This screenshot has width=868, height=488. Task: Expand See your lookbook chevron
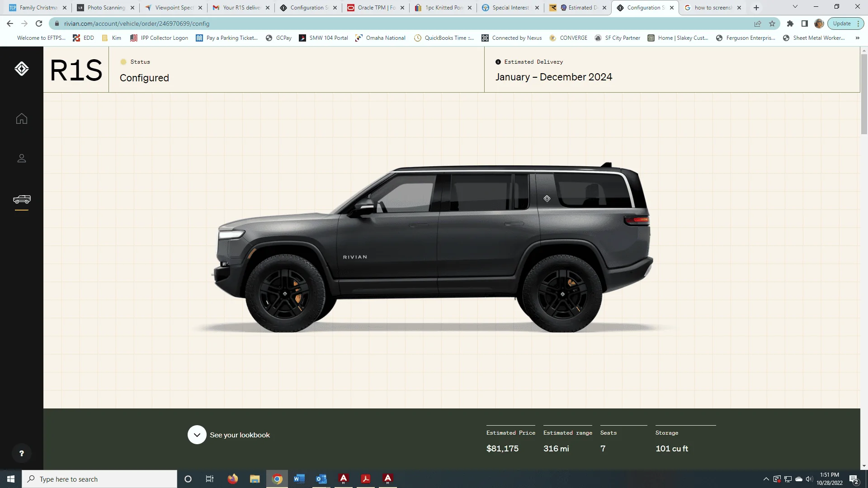pyautogui.click(x=197, y=435)
